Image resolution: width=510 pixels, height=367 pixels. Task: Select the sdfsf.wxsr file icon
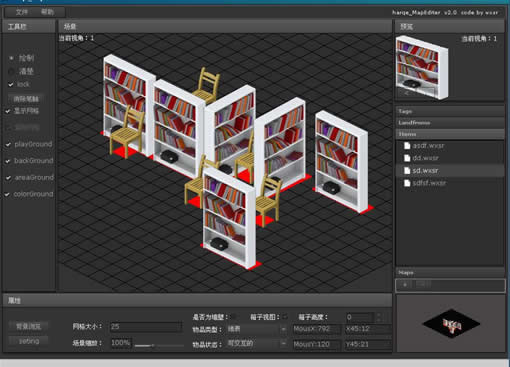(x=407, y=183)
